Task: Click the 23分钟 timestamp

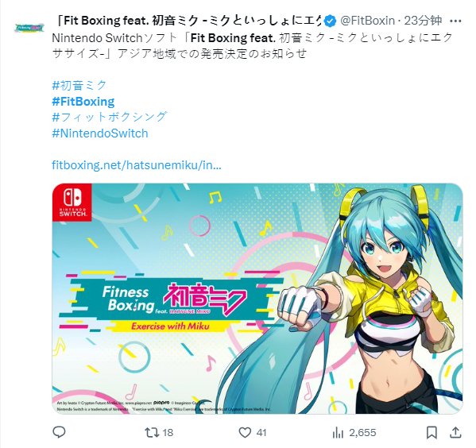Action: (x=423, y=21)
